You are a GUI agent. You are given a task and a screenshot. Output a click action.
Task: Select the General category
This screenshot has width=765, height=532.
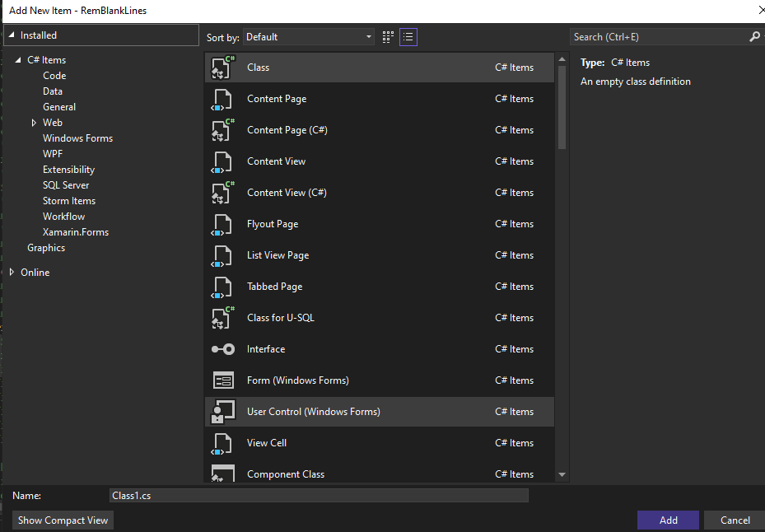59,107
